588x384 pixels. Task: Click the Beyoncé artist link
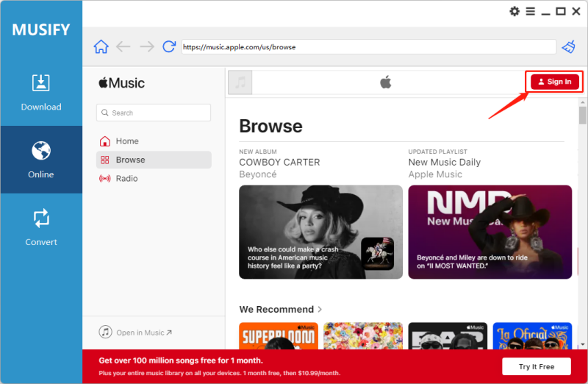[x=258, y=174]
